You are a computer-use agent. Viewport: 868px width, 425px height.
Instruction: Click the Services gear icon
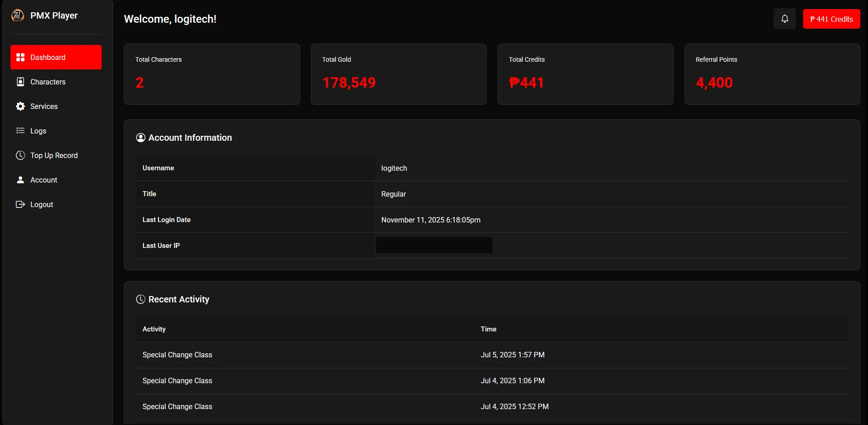click(20, 106)
